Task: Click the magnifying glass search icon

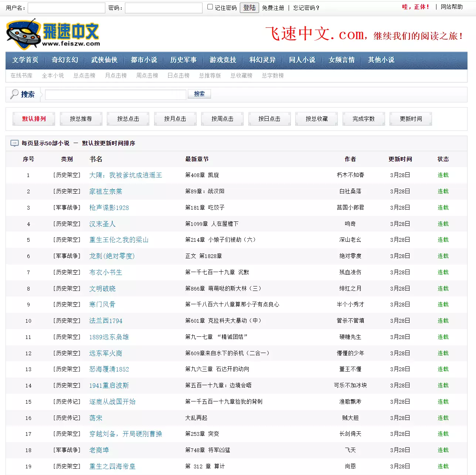Action: click(14, 94)
